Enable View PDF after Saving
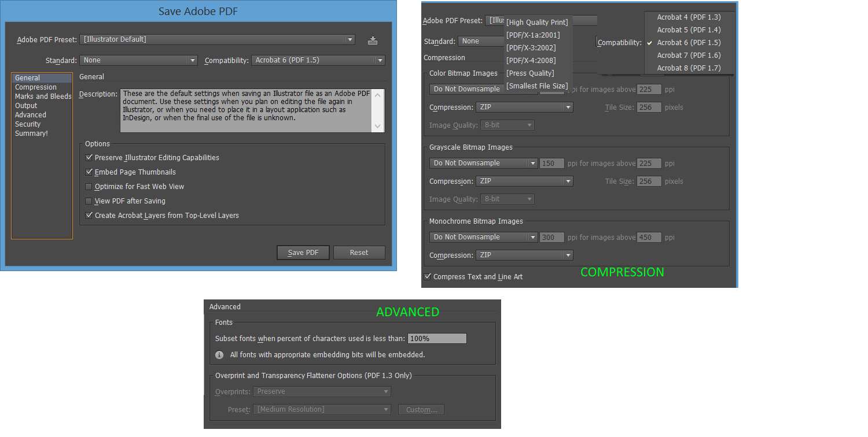The width and height of the screenshot is (868, 437). coord(89,201)
